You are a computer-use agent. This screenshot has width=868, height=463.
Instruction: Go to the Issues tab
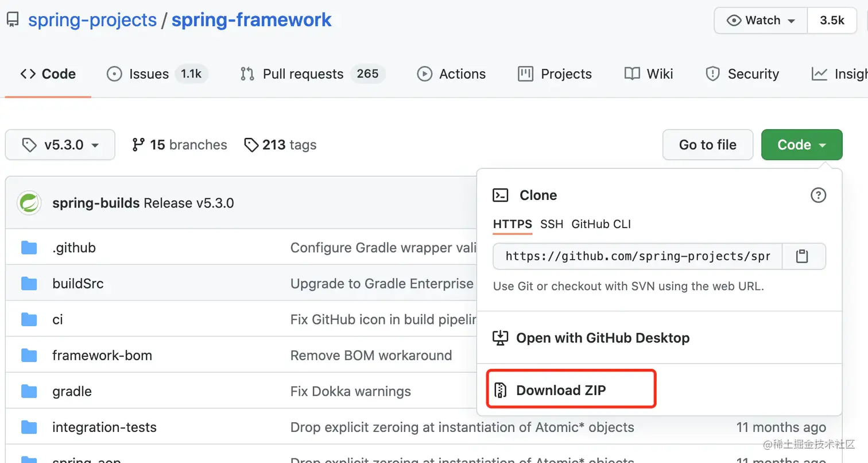149,74
